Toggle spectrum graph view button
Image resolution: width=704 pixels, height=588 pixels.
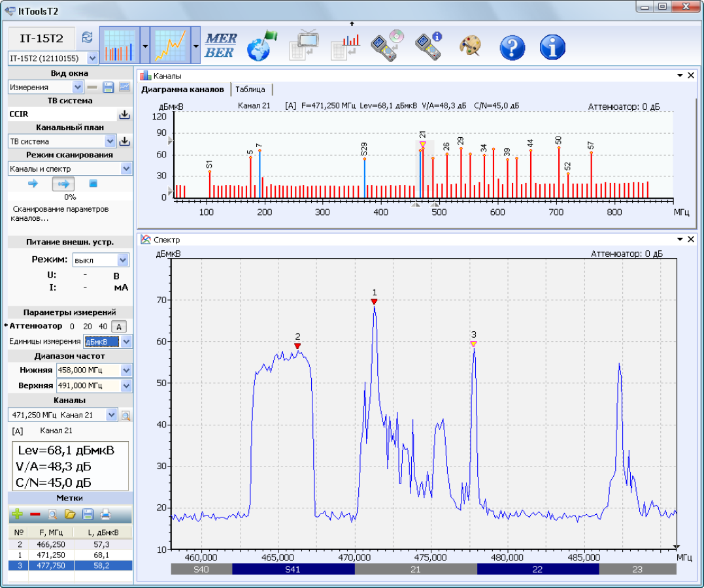[170, 45]
